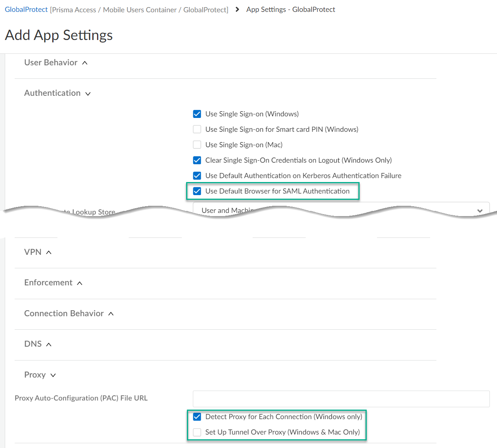
Task: Click App Settings - GlobalProtect breadcrumb
Action: (290, 9)
